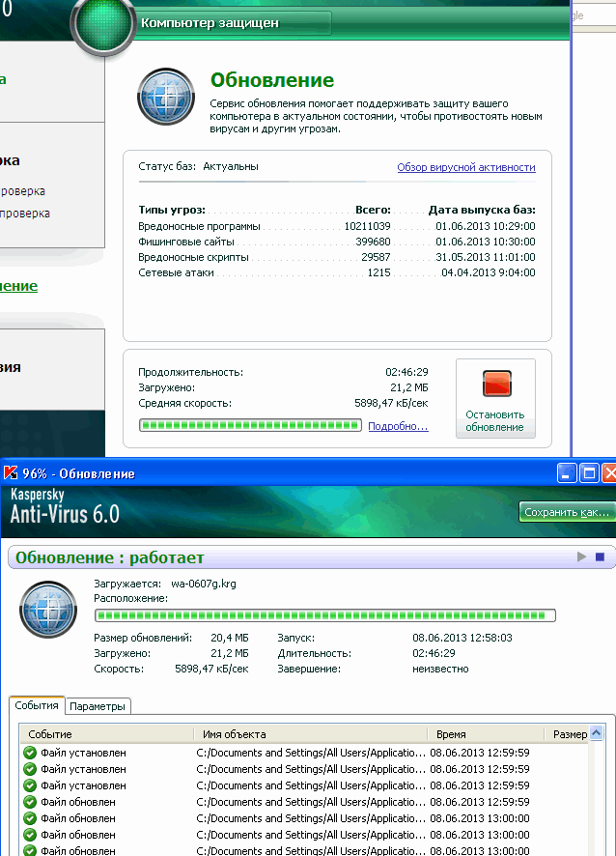Sort by the Событие column header
This screenshot has width=616, height=856.
(x=107, y=734)
